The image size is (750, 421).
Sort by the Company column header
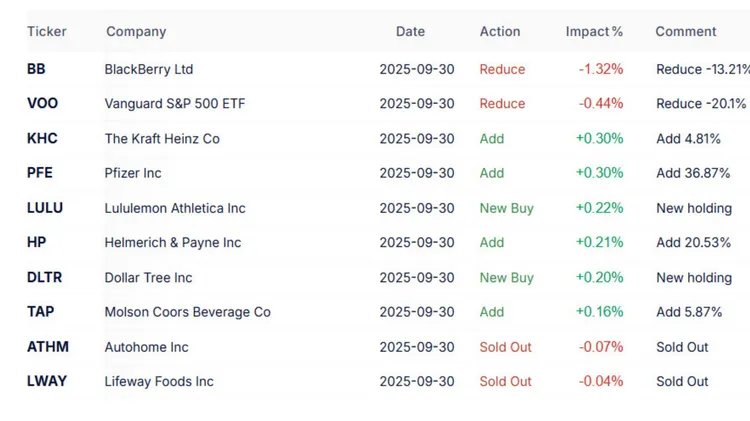pyautogui.click(x=136, y=32)
